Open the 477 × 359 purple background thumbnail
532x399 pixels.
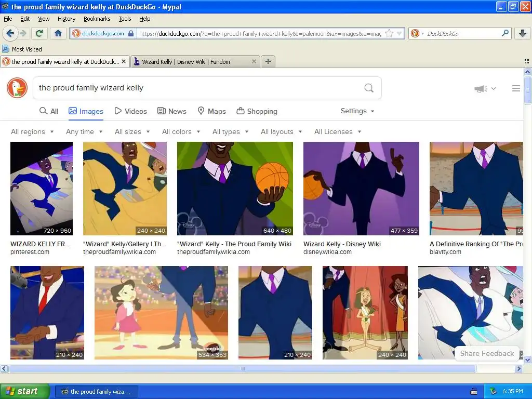coord(361,188)
